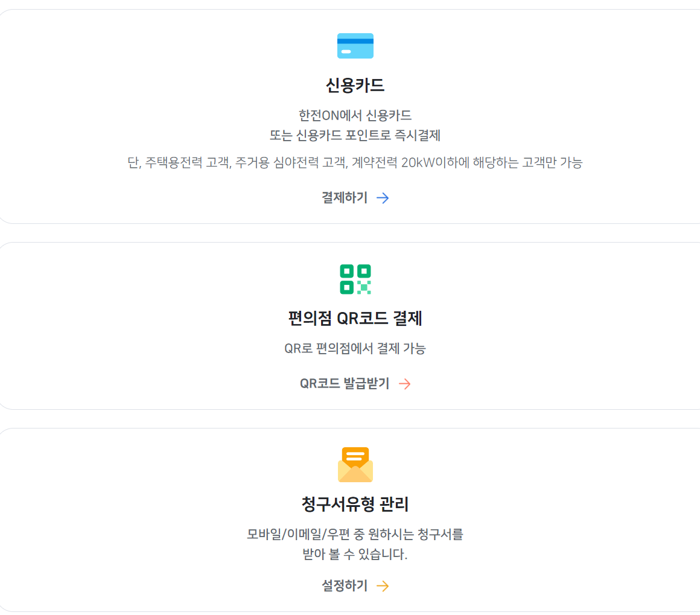Click the 편의점 QR코드 결제 heading

point(355,318)
